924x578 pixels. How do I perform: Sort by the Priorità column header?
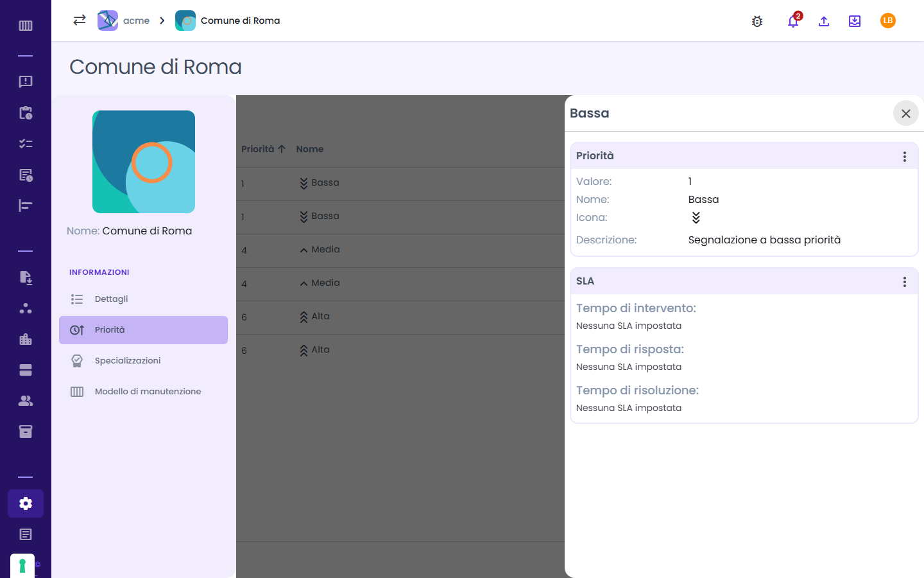[x=263, y=149]
